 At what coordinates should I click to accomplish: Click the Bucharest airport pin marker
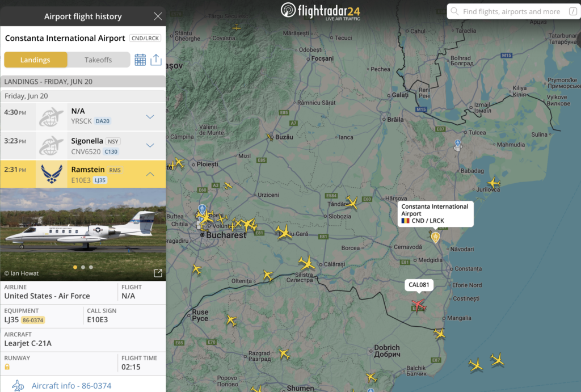(202, 210)
